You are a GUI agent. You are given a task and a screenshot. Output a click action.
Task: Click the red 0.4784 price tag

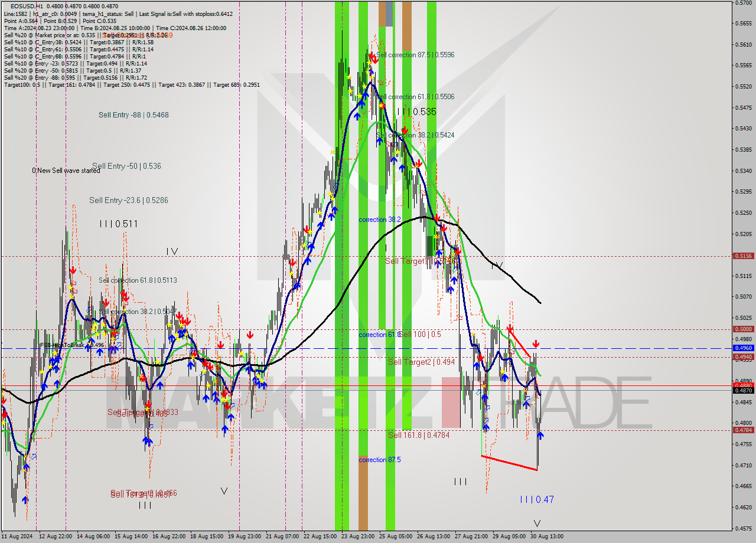point(743,430)
